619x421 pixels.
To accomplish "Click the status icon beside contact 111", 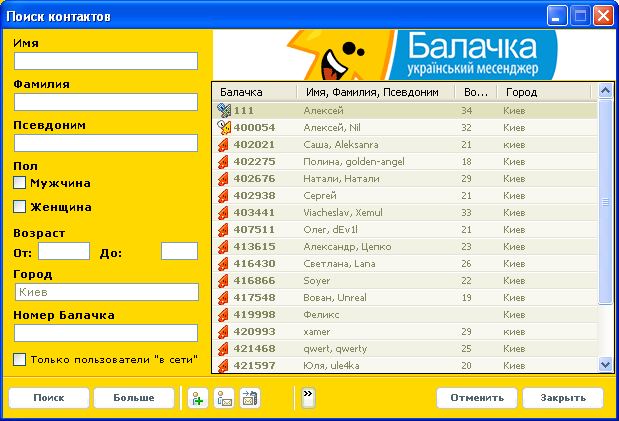I will pyautogui.click(x=224, y=110).
